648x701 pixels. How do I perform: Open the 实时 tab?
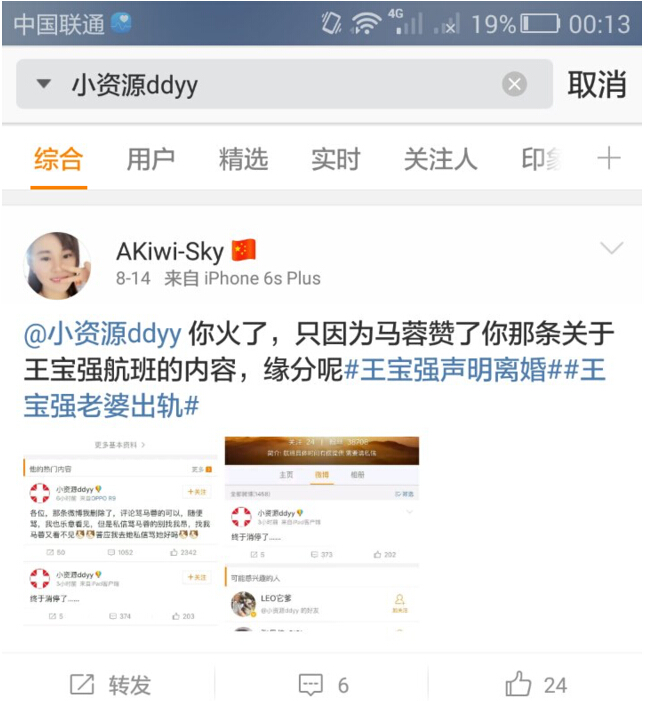point(336,160)
